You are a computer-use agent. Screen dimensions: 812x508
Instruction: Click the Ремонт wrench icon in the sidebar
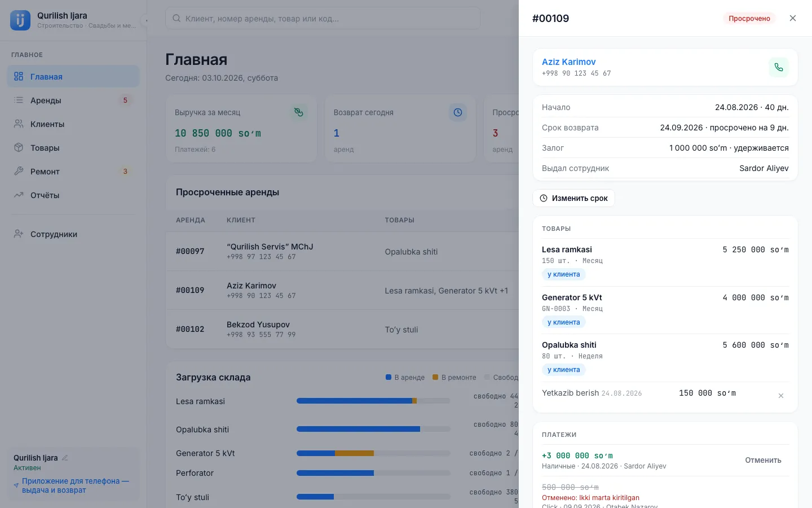click(19, 171)
